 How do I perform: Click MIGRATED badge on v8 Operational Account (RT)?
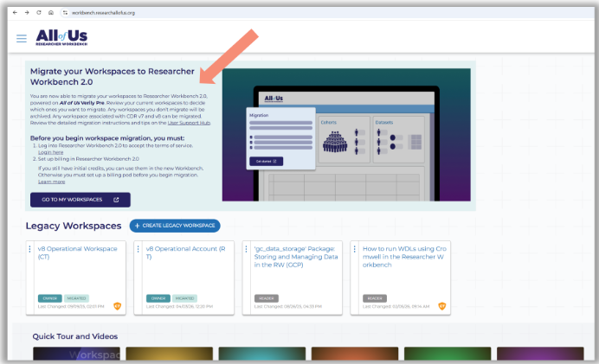click(x=184, y=298)
